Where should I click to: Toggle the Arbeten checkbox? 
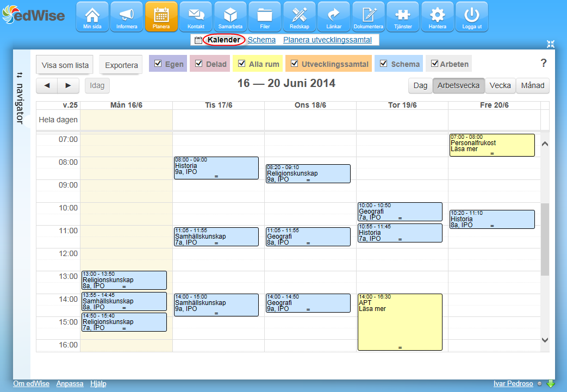(435, 63)
